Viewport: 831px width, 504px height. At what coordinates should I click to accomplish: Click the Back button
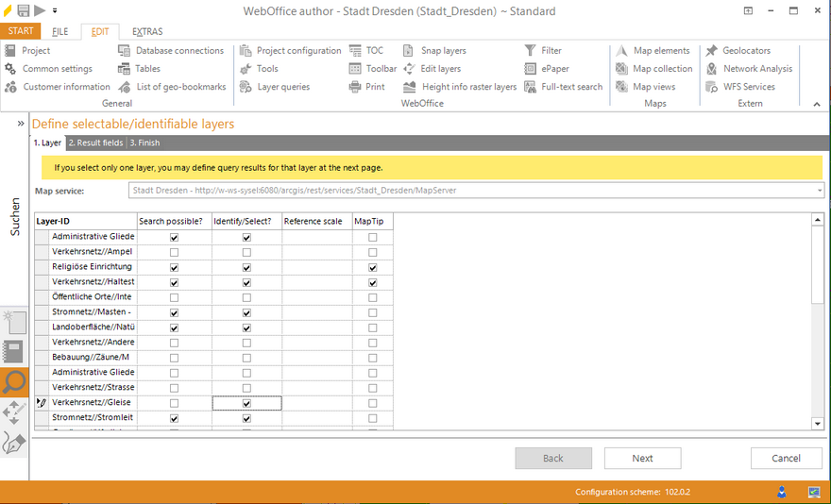click(x=553, y=459)
